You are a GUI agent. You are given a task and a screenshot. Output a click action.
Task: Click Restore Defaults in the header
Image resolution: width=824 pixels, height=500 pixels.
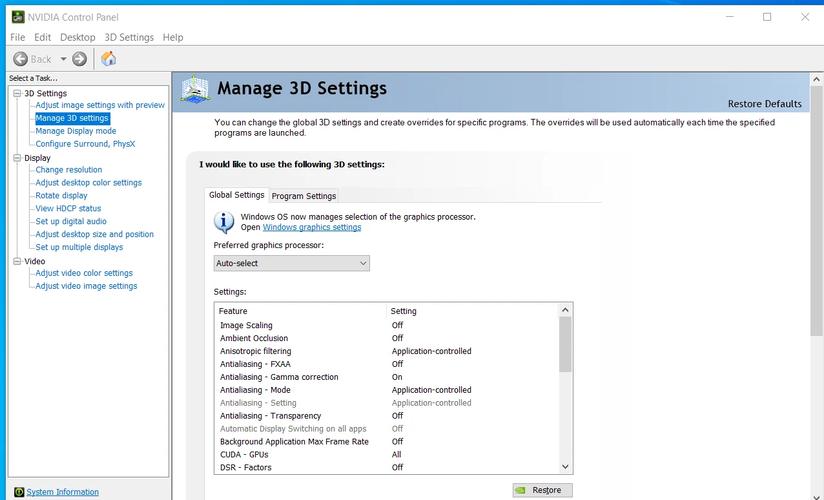click(764, 104)
